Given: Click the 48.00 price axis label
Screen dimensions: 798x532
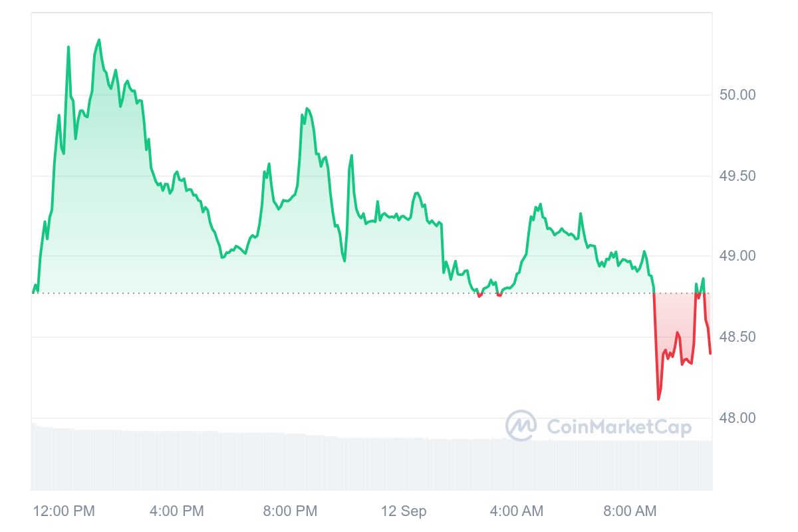Looking at the screenshot, I should click(738, 418).
